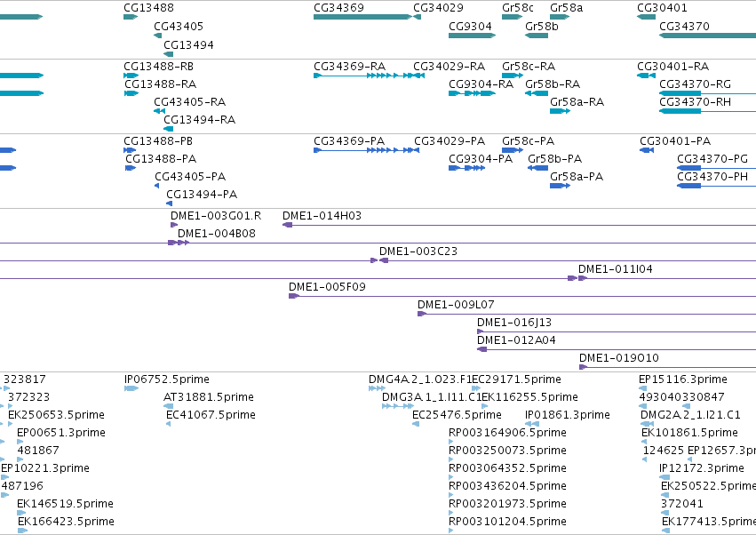The width and height of the screenshot is (756, 535).
Task: Select EST EC25476.5prime
Action: click(x=457, y=415)
